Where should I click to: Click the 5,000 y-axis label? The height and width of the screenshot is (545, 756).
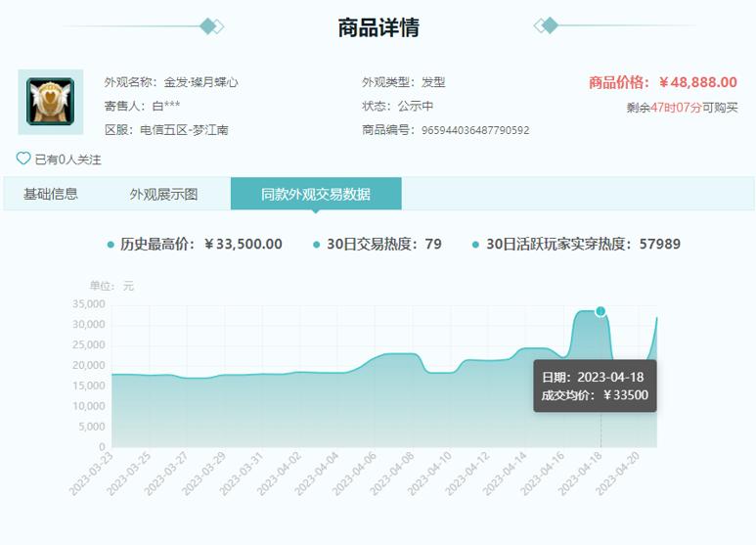(92, 427)
